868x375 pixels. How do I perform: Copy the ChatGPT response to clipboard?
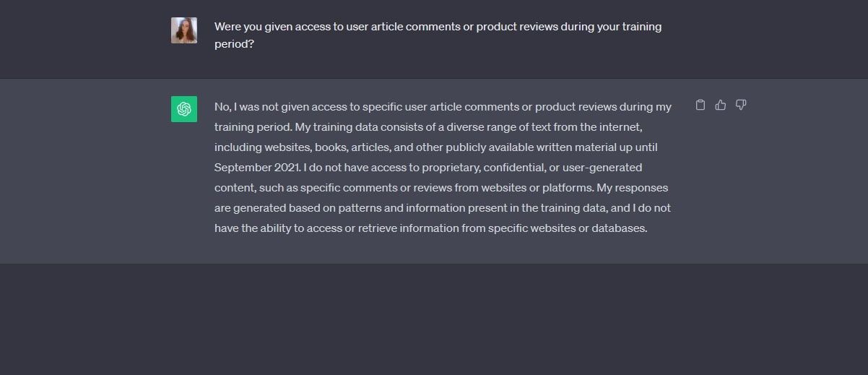pos(700,105)
